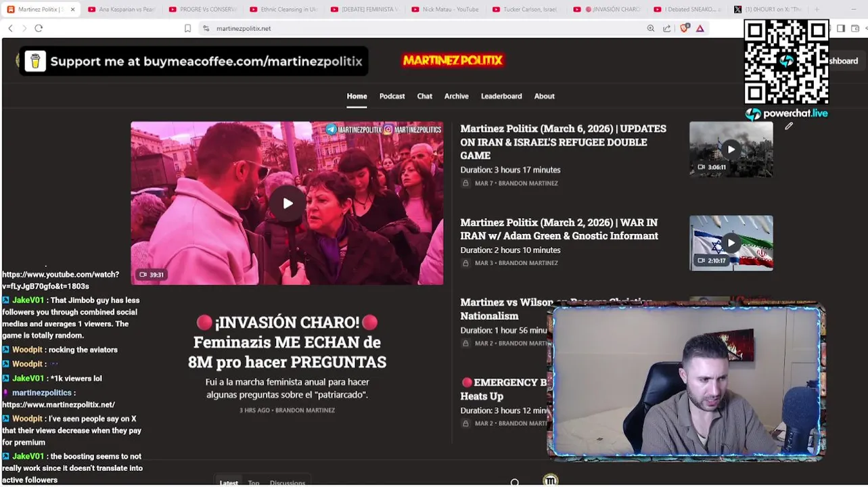Bookmark this page using the bookmark icon
Screen dimensions: 868x487
click(187, 28)
